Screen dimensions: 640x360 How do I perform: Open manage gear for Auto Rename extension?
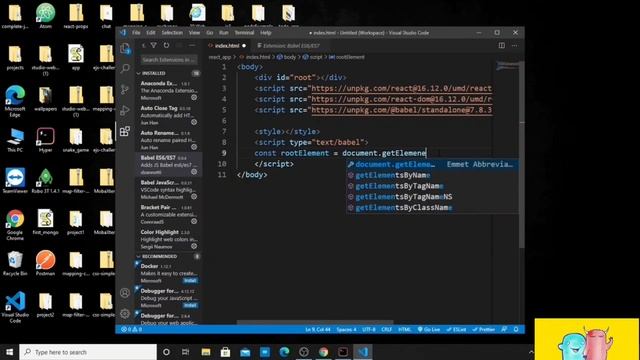[194, 147]
